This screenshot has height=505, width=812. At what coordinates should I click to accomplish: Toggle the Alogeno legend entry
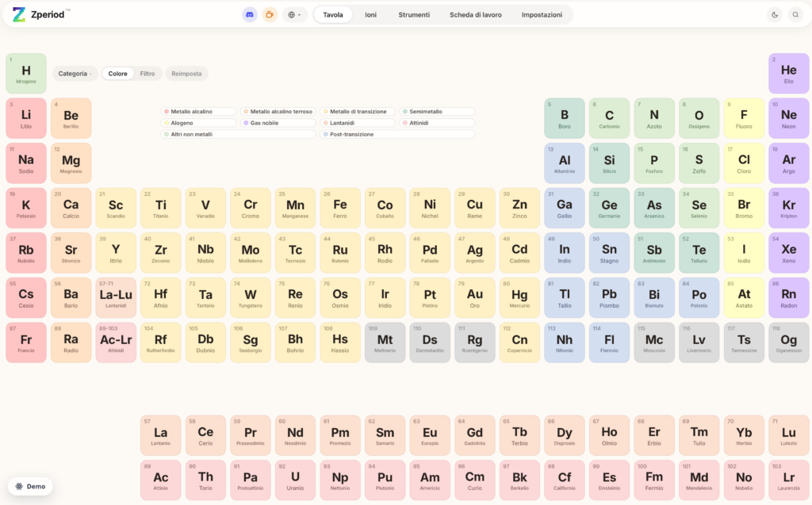[198, 123]
